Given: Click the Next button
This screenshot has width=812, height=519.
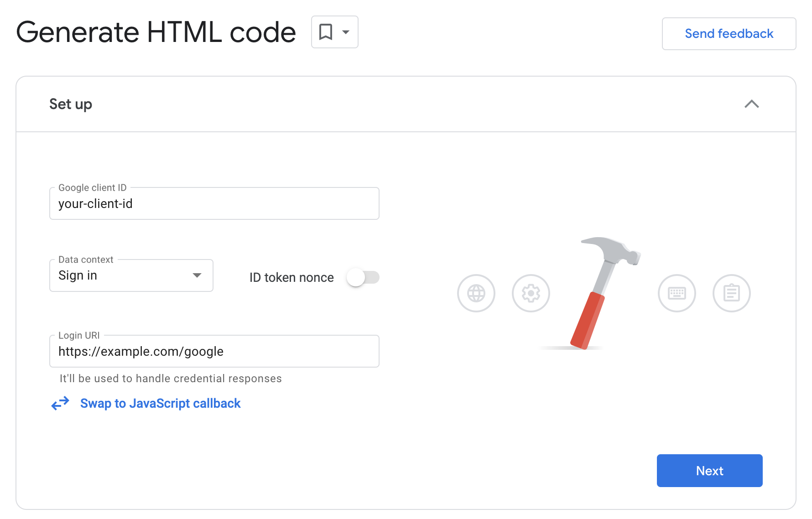Looking at the screenshot, I should click(x=709, y=470).
